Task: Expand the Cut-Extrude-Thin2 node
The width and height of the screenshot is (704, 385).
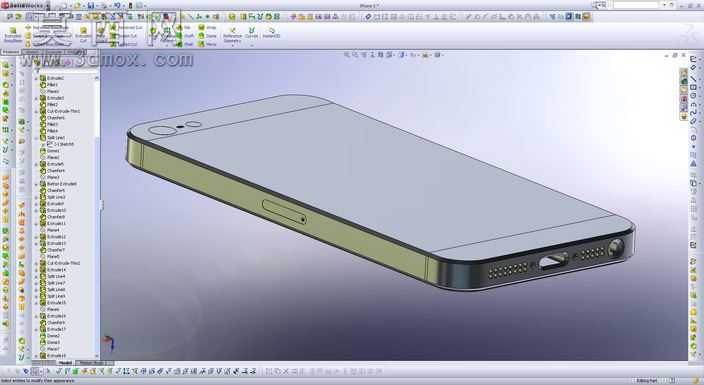Action: pyautogui.click(x=37, y=263)
